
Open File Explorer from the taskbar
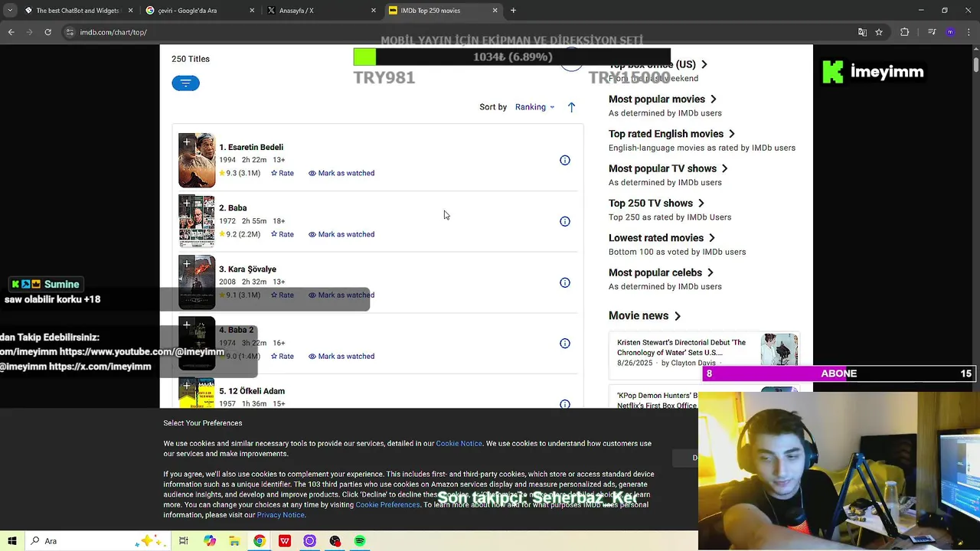(234, 541)
